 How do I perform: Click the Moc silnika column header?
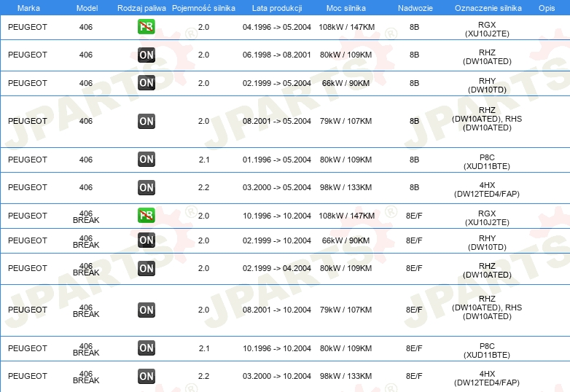tap(346, 8)
